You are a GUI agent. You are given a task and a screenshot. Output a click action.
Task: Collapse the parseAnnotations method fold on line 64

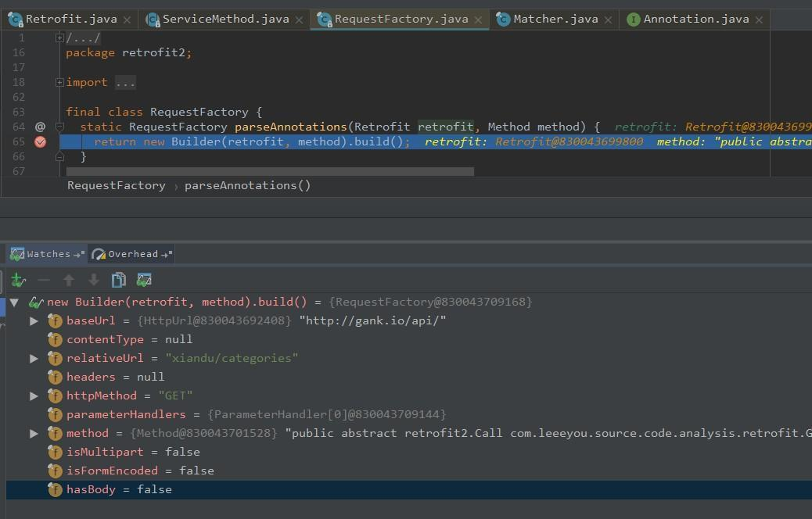coord(59,127)
